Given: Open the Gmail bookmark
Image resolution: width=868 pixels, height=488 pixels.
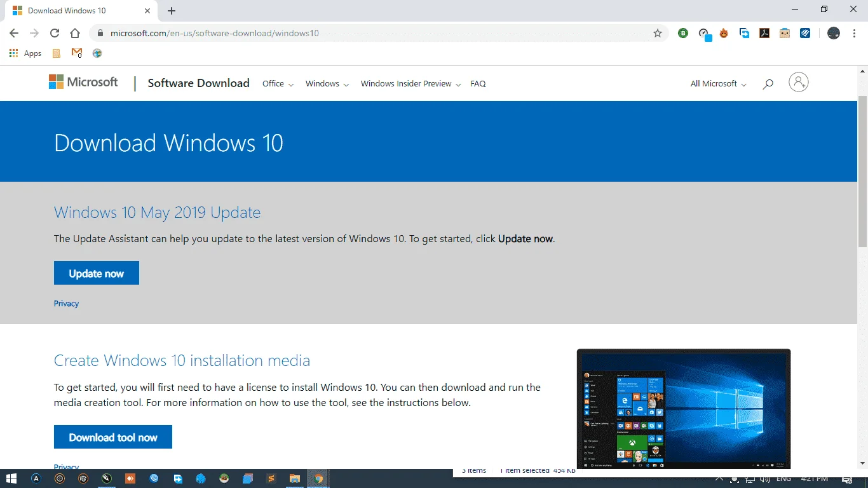Looking at the screenshot, I should [77, 53].
